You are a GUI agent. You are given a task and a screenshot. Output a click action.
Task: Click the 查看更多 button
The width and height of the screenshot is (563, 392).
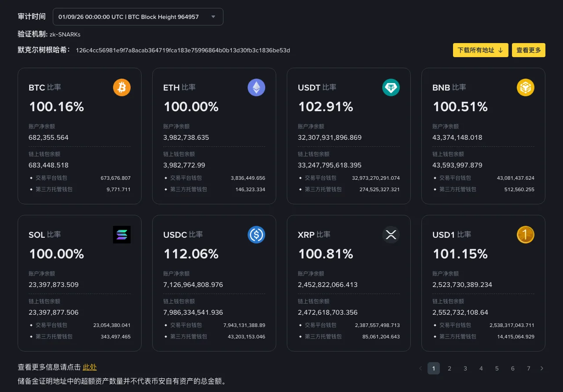(x=529, y=50)
